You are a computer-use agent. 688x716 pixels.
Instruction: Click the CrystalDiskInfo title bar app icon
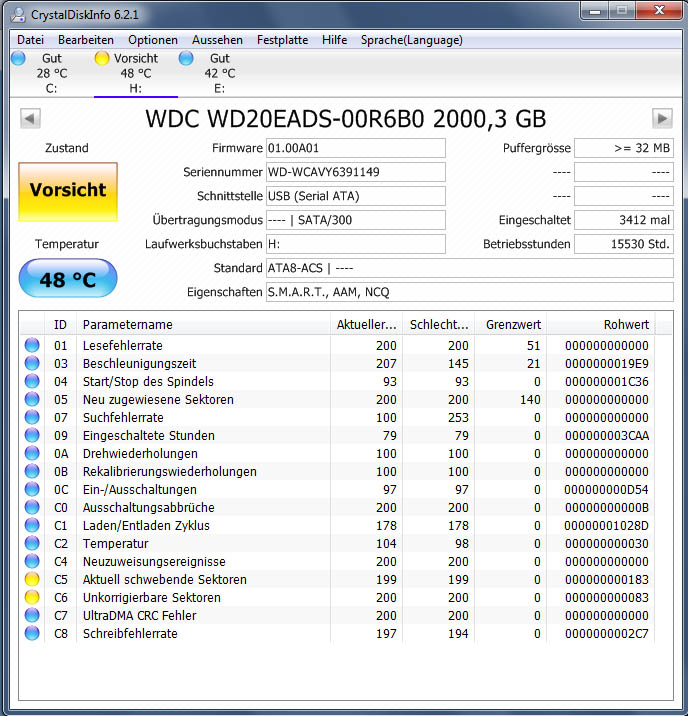tap(18, 15)
